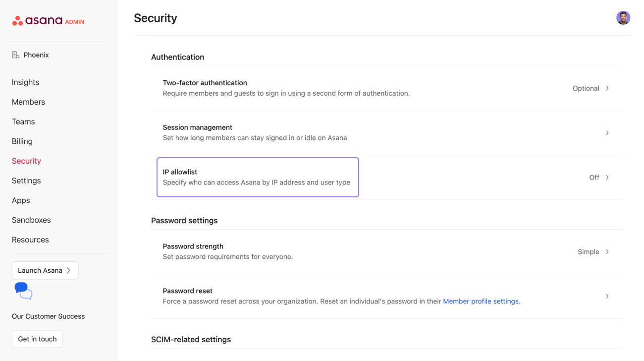644x361 pixels.
Task: Open the Members section
Action: pyautogui.click(x=28, y=102)
